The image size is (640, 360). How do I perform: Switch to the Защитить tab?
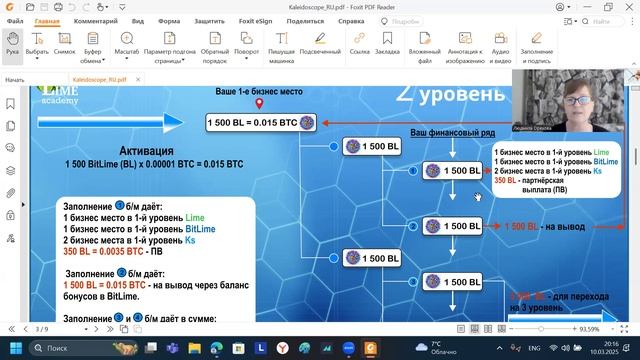click(209, 21)
